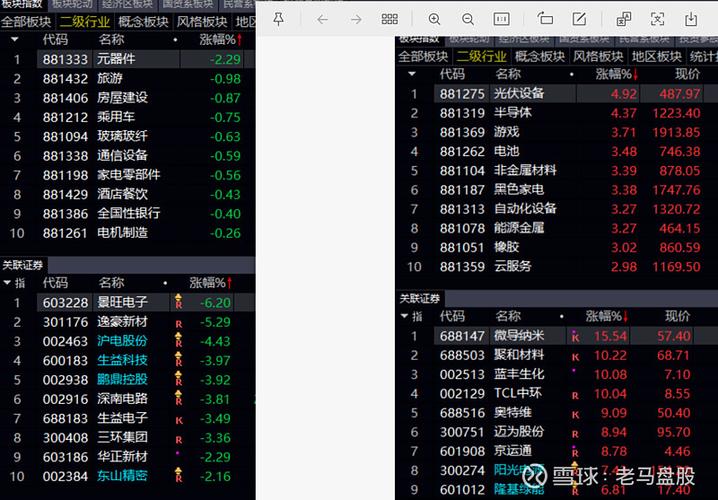Click left sector 代码 column header

tap(55, 40)
